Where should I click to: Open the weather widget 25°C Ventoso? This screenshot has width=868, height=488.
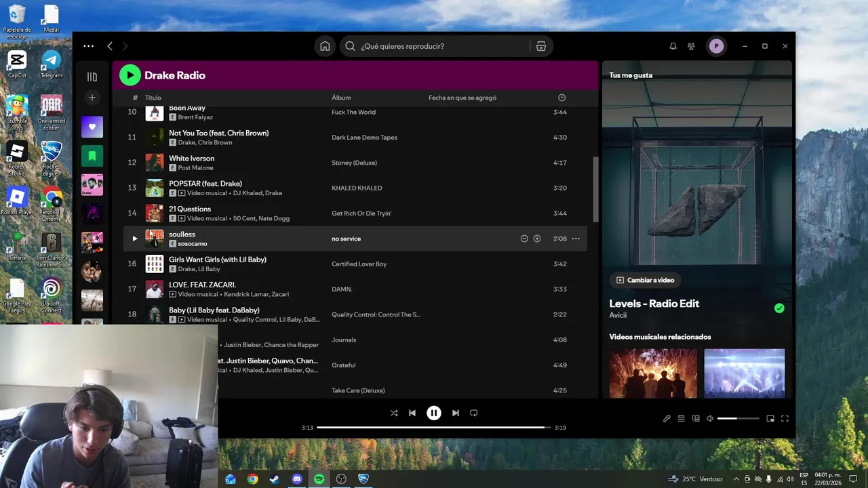click(696, 479)
